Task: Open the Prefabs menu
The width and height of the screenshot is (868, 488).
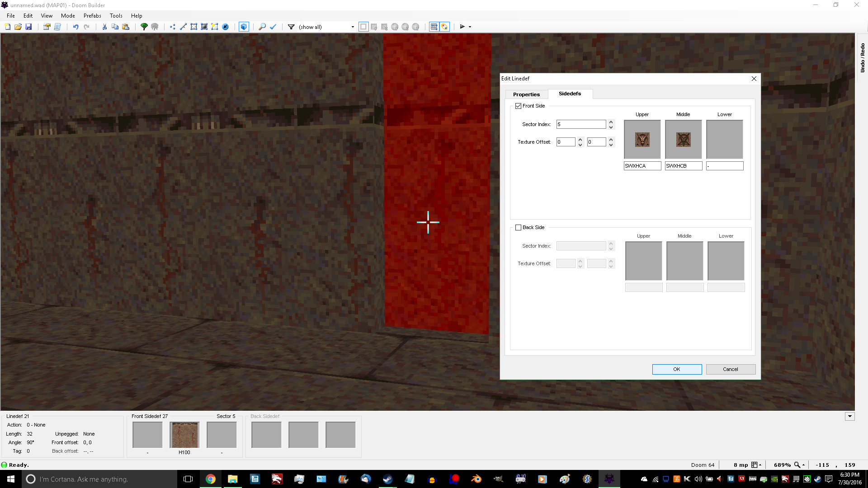Action: [x=92, y=15]
